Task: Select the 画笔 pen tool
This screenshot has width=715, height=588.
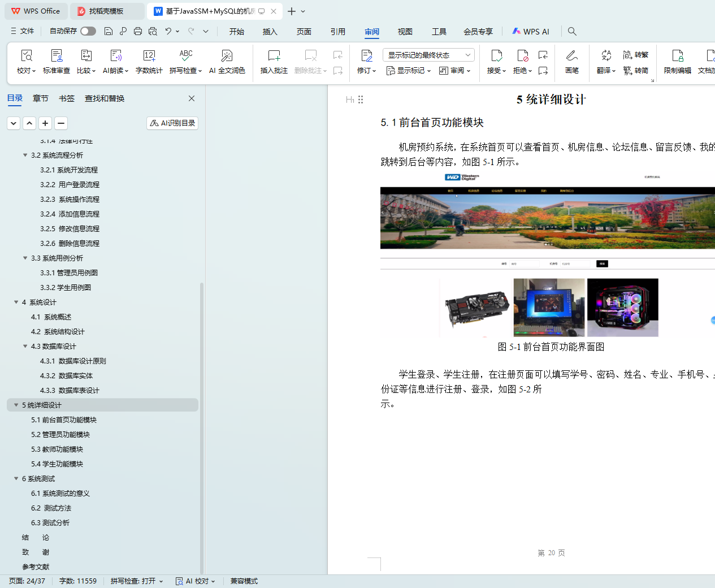Action: tap(571, 56)
